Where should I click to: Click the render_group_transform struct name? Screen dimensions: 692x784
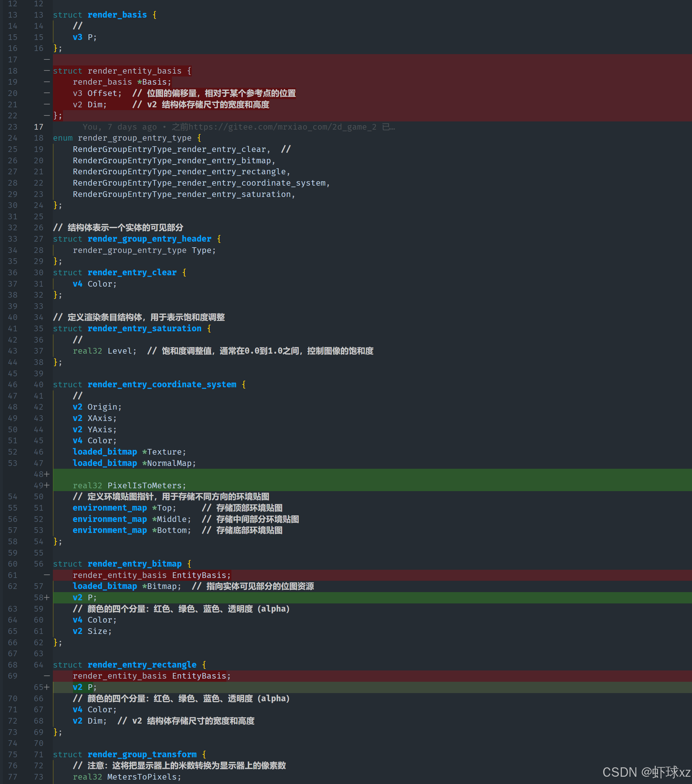(142, 754)
